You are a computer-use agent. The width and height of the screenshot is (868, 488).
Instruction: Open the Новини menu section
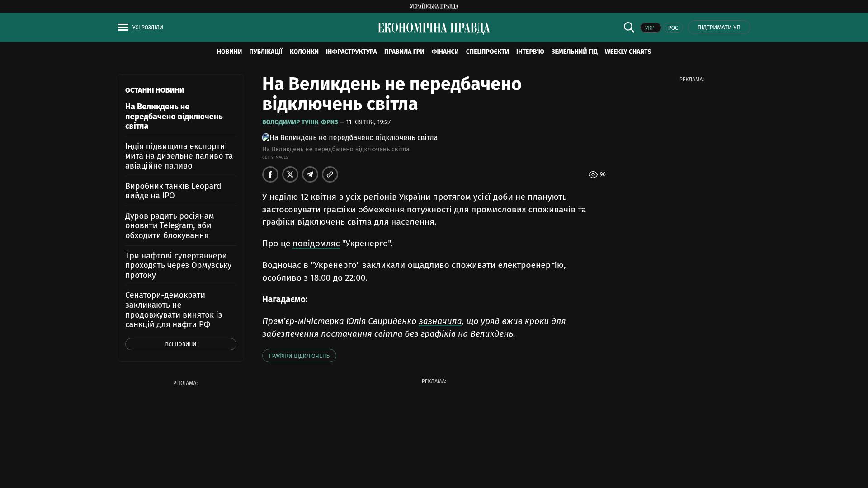coord(229,52)
